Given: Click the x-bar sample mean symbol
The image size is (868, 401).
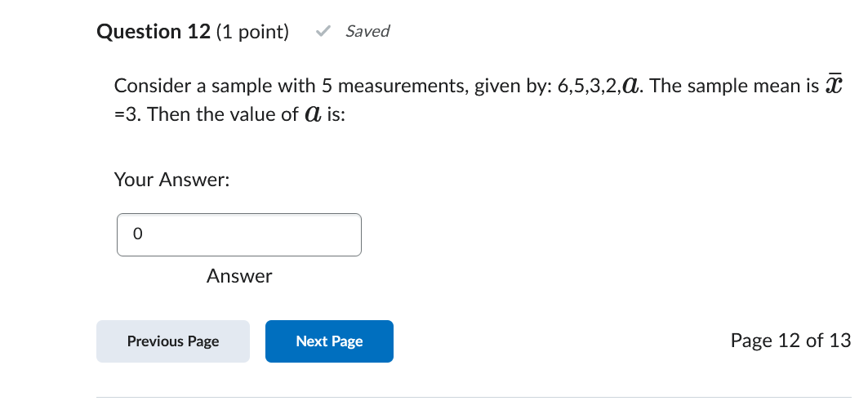Looking at the screenshot, I should pos(832,85).
